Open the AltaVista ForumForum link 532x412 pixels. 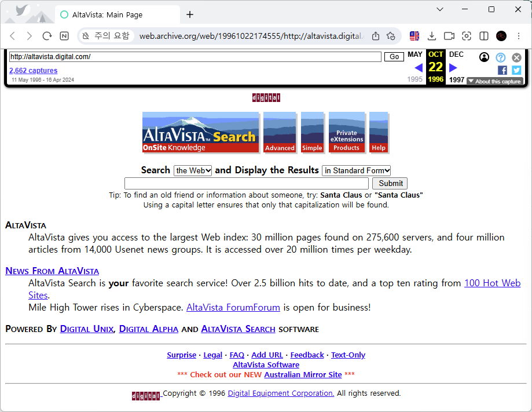(x=233, y=308)
